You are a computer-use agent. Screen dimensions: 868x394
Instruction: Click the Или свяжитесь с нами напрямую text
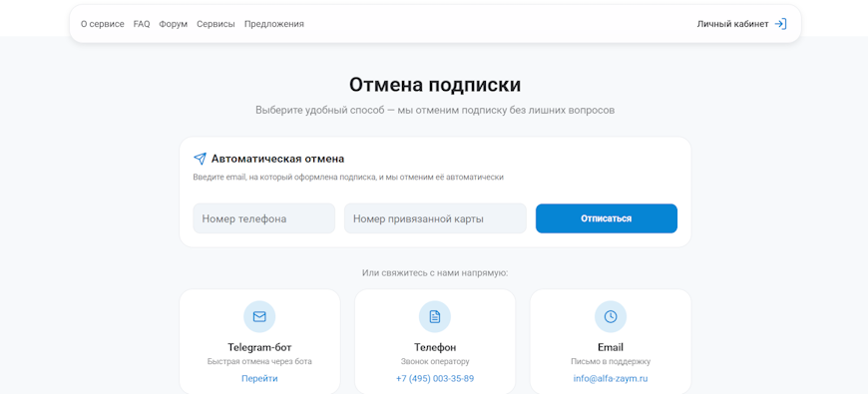(x=435, y=273)
